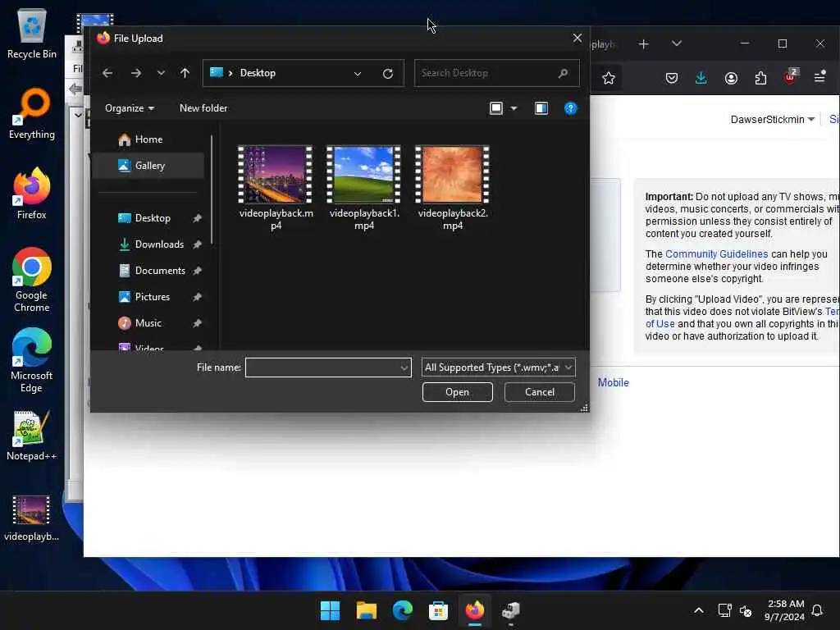840x630 pixels.
Task: Open Pocket save icon in Firefox
Action: pyautogui.click(x=671, y=78)
